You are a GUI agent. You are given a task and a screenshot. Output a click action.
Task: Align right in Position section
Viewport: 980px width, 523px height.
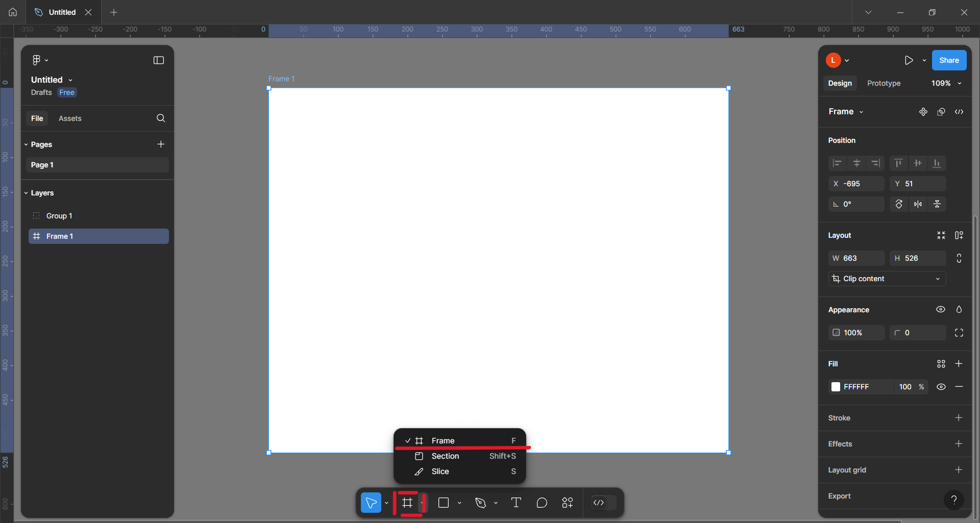(x=876, y=163)
